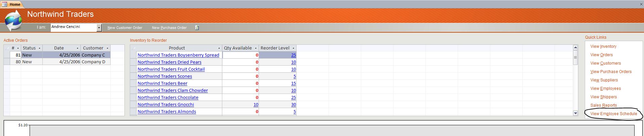Click order number 81 cell
644x136 pixels.
click(15, 55)
